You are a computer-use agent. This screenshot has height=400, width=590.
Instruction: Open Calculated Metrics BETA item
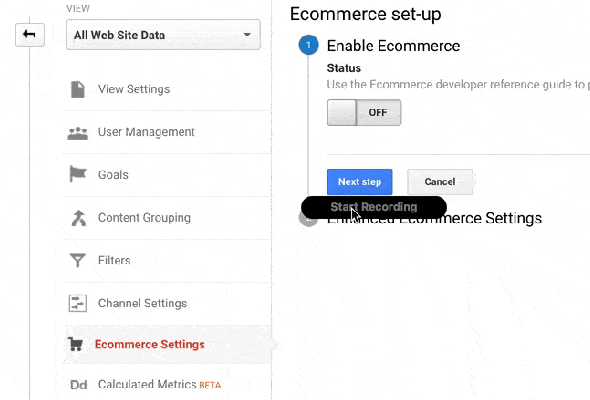point(160,385)
